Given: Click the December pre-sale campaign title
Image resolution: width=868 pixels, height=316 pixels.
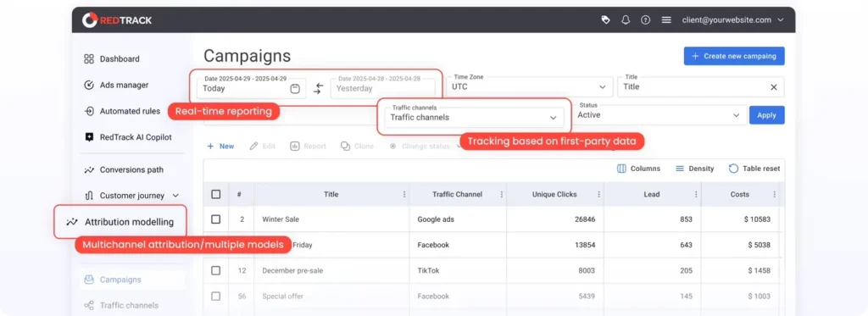Looking at the screenshot, I should [x=292, y=270].
